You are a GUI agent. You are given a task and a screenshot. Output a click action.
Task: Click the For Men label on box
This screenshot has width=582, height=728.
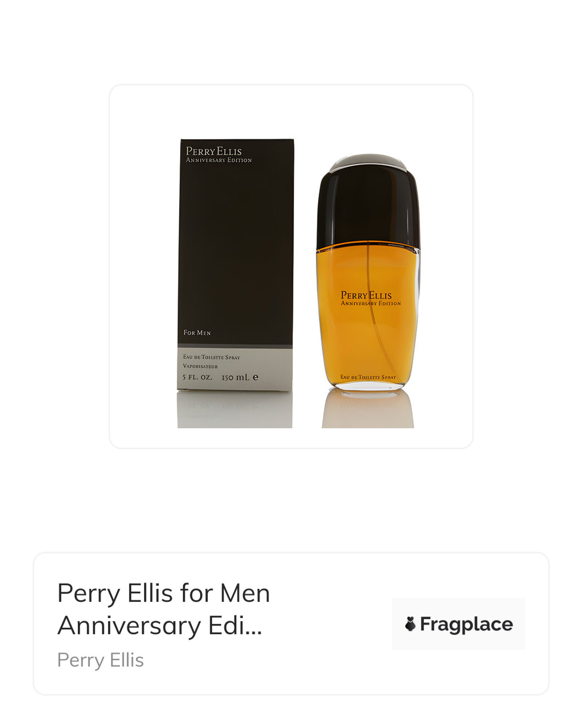pos(197,333)
